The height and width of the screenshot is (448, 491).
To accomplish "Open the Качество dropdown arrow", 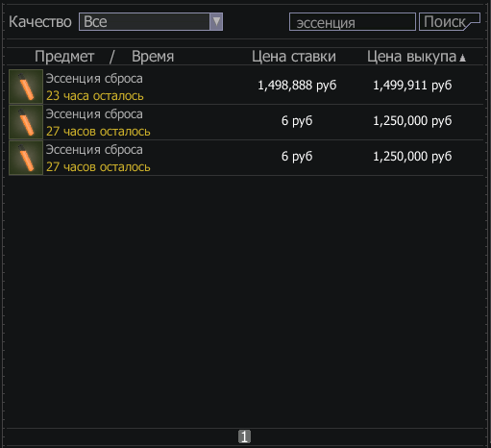I will pos(216,22).
